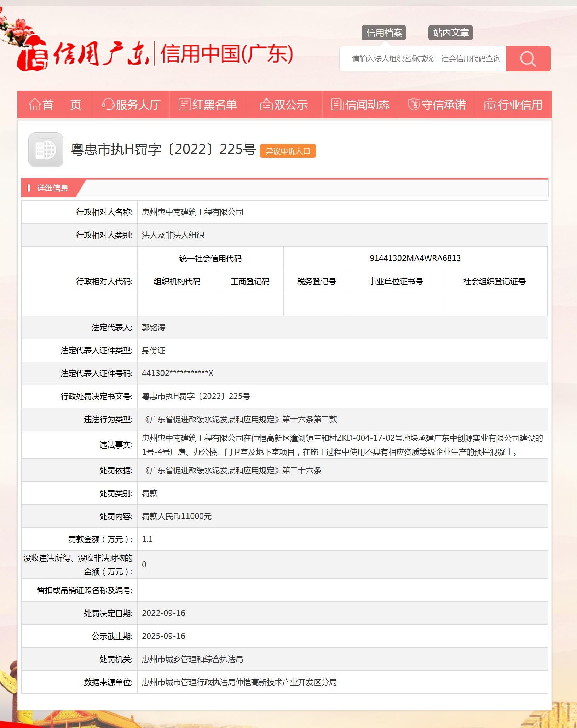The height and width of the screenshot is (728, 577).
Task: Select decision date 2022-09-16
Action: (163, 613)
